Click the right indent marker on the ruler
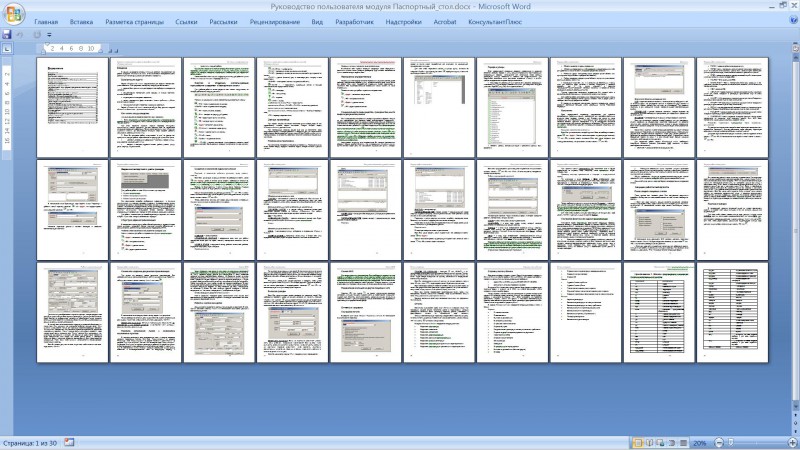800x450 pixels. coord(101,51)
